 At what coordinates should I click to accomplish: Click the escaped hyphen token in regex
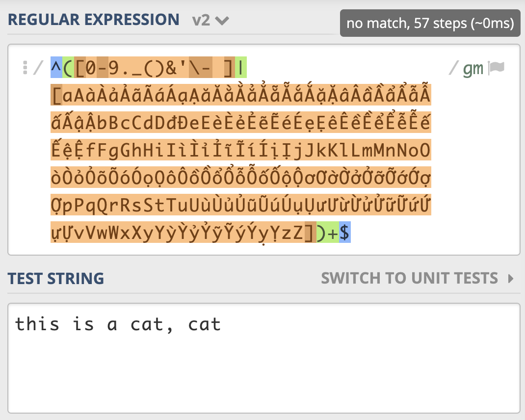200,67
